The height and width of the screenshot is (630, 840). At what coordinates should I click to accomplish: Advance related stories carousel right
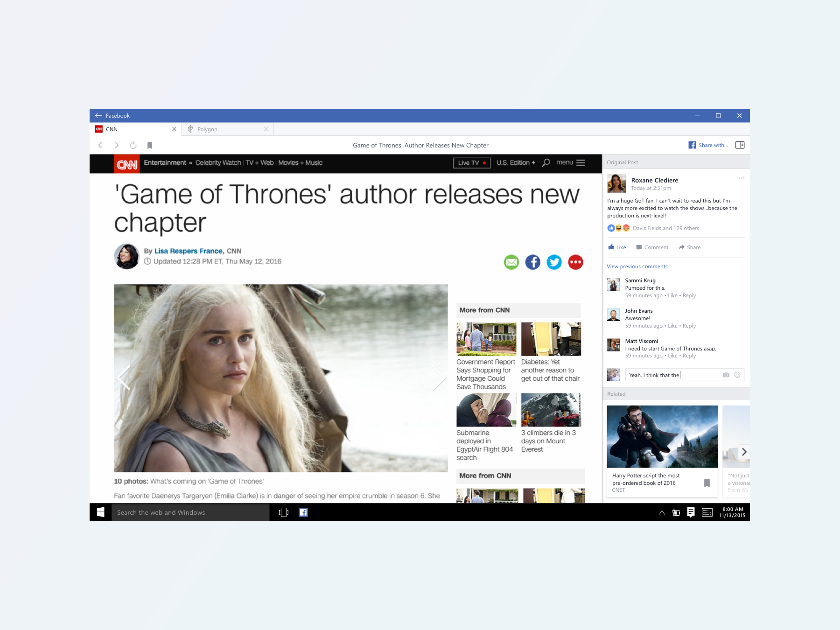pos(744,452)
